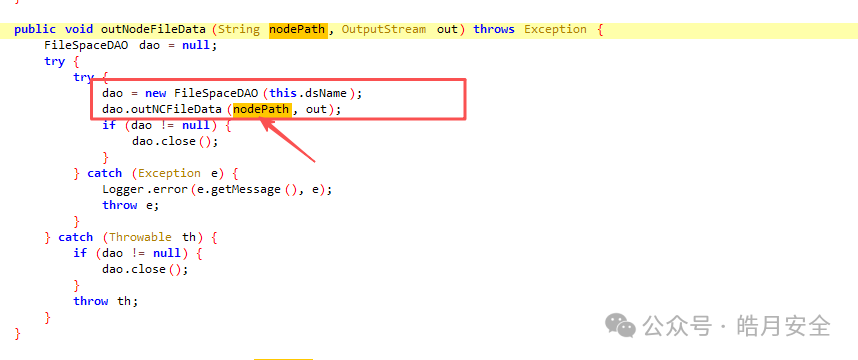Click the 'public void' keywords line start
The image size is (858, 360).
(x=54, y=30)
